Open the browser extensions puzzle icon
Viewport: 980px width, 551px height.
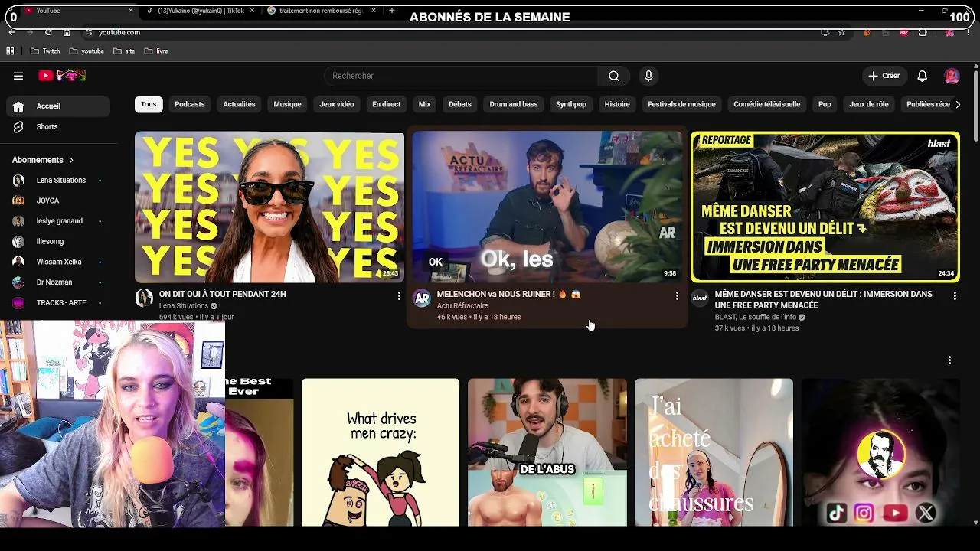point(923,32)
